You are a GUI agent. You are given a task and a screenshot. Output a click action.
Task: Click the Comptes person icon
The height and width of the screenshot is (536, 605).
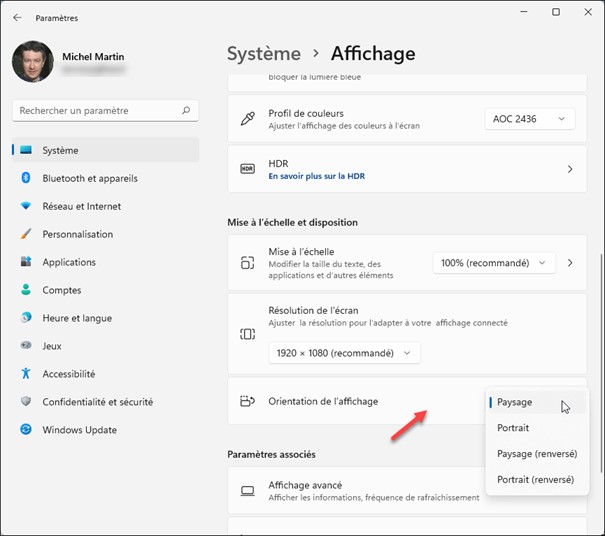click(26, 290)
